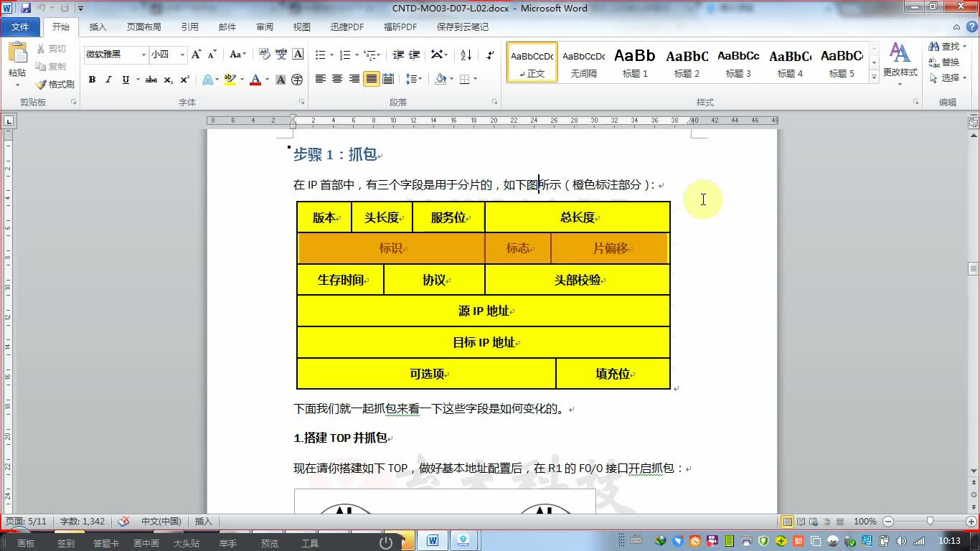Click the Grow Font icon

[x=196, y=55]
